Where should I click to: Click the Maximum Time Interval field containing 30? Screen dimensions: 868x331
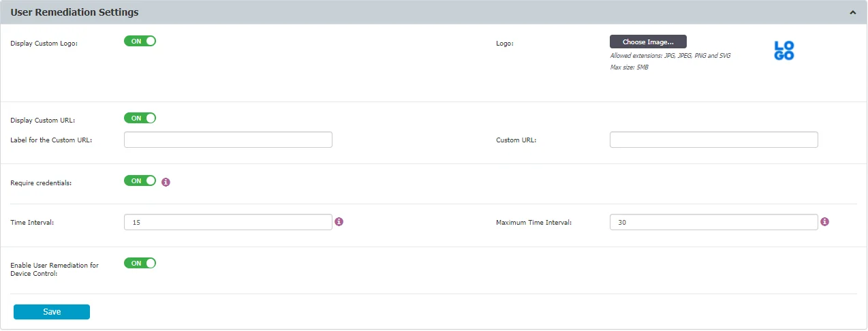714,223
